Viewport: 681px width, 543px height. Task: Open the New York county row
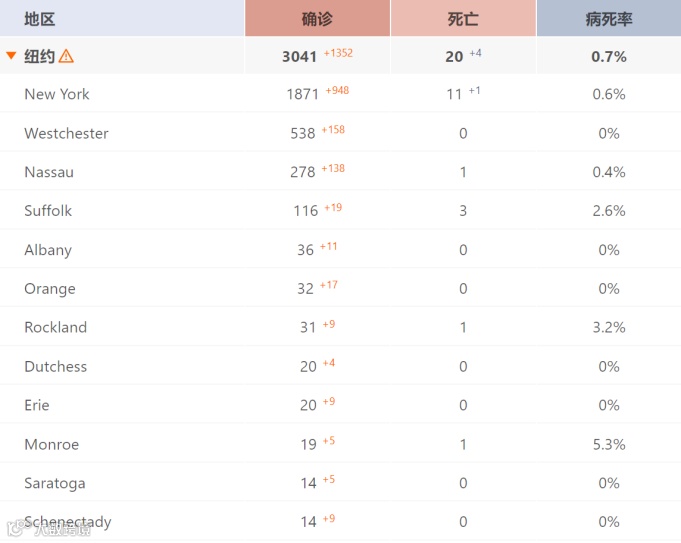pos(340,94)
